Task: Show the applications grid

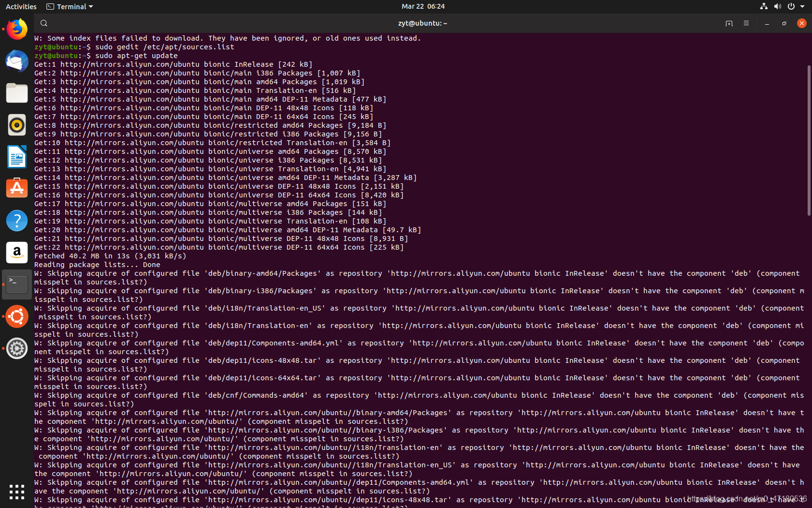Action: 17,492
